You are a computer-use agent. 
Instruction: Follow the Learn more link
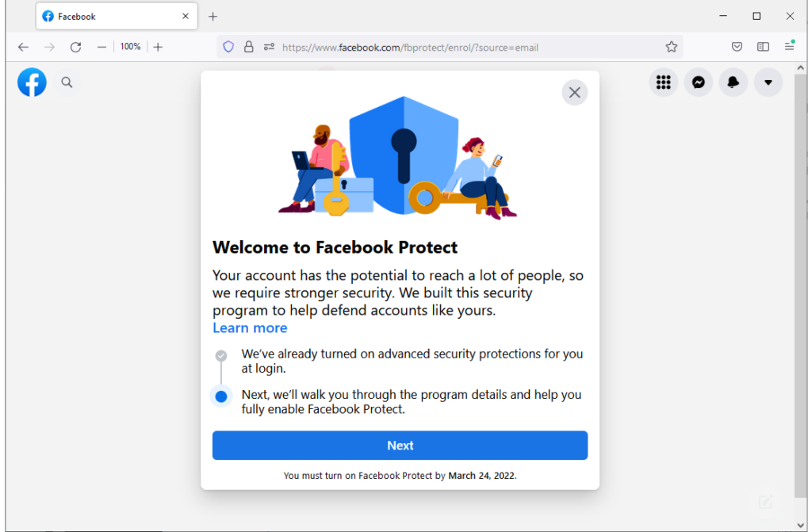coord(250,328)
